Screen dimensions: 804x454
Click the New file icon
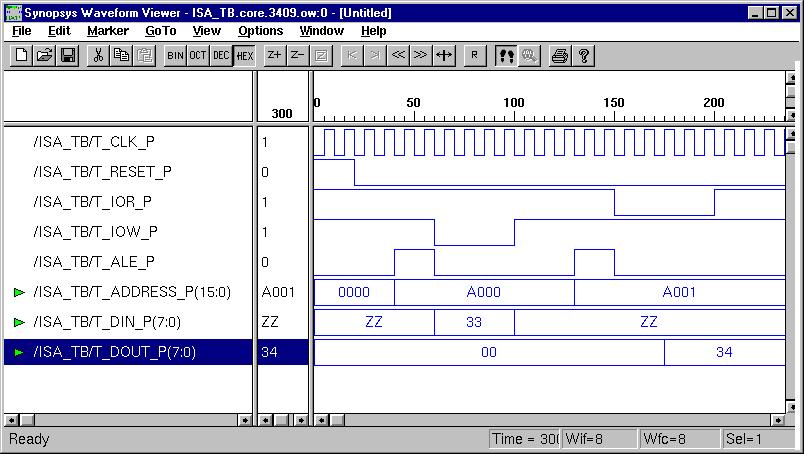pos(21,55)
